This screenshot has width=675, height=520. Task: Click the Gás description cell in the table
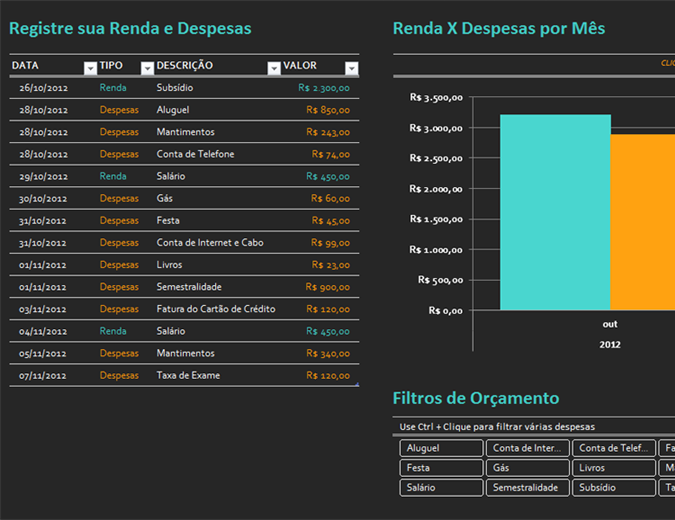click(x=164, y=198)
